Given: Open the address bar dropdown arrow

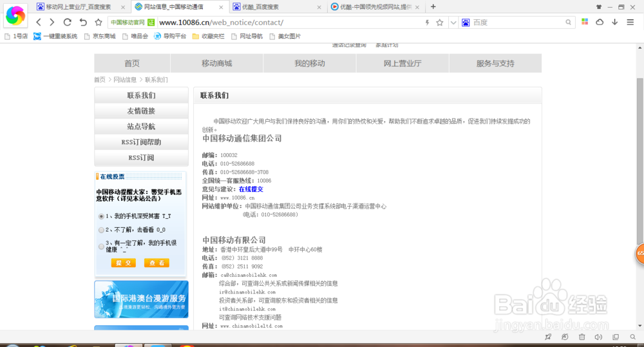Looking at the screenshot, I should click(x=453, y=23).
